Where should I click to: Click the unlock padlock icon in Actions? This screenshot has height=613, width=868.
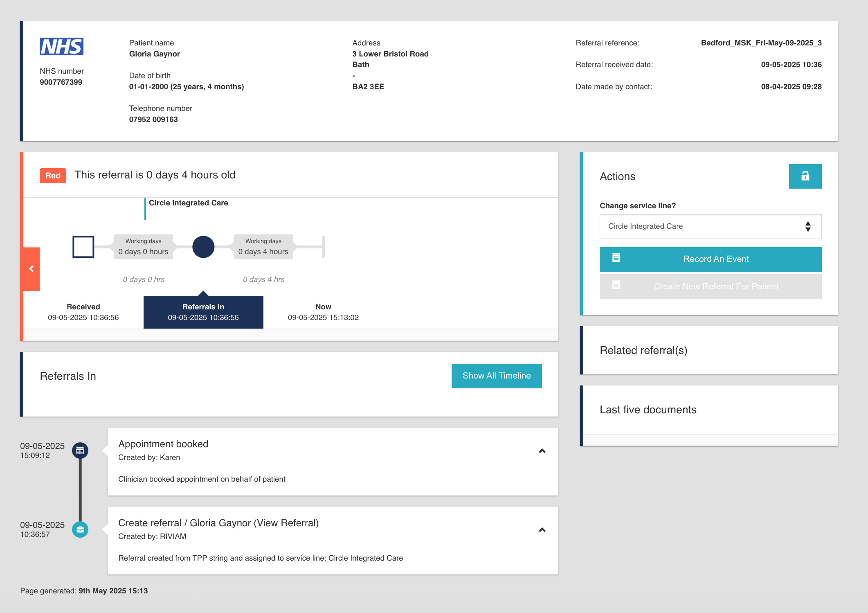click(x=805, y=176)
